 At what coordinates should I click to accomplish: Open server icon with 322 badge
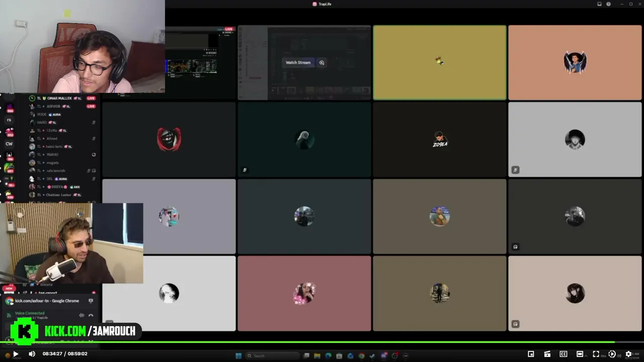pyautogui.click(x=9, y=132)
